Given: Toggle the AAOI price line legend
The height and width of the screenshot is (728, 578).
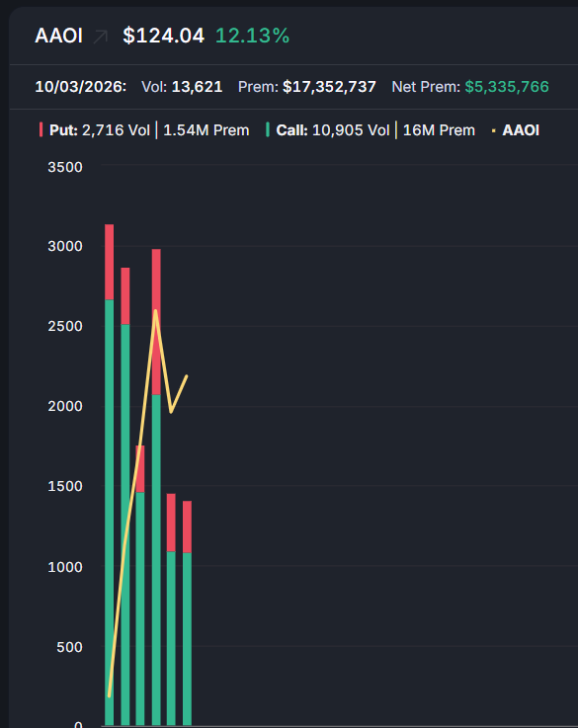Looking at the screenshot, I should [516, 130].
